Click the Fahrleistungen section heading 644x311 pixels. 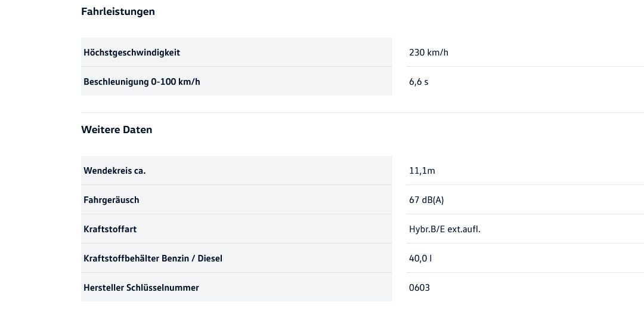[x=118, y=11]
